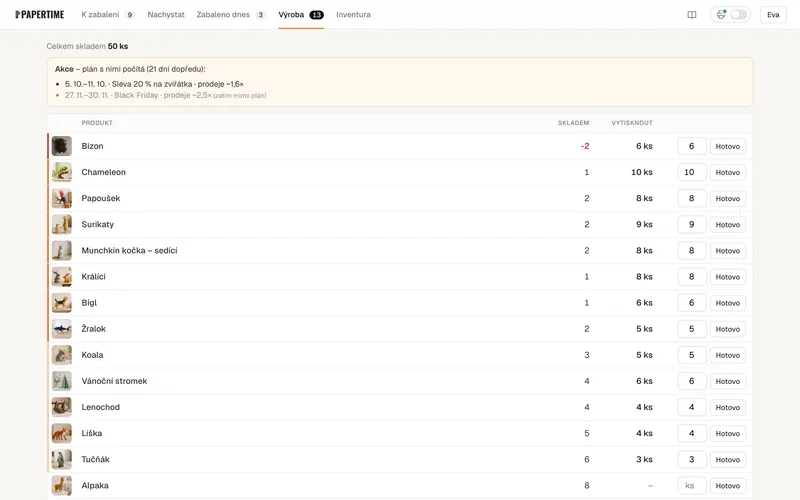Viewport: 800px width, 500px height.
Task: Mark Vánoční stromek as Hotovo
Action: (728, 381)
